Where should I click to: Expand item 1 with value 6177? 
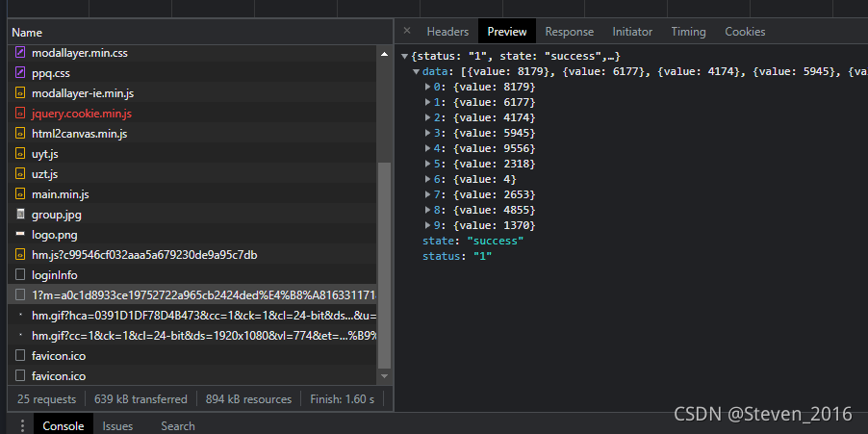pyautogui.click(x=427, y=102)
